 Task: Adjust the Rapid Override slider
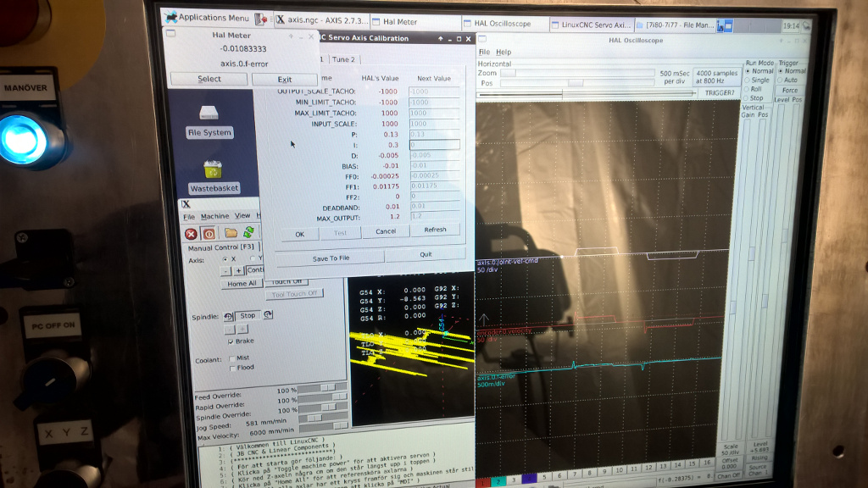coord(323,398)
